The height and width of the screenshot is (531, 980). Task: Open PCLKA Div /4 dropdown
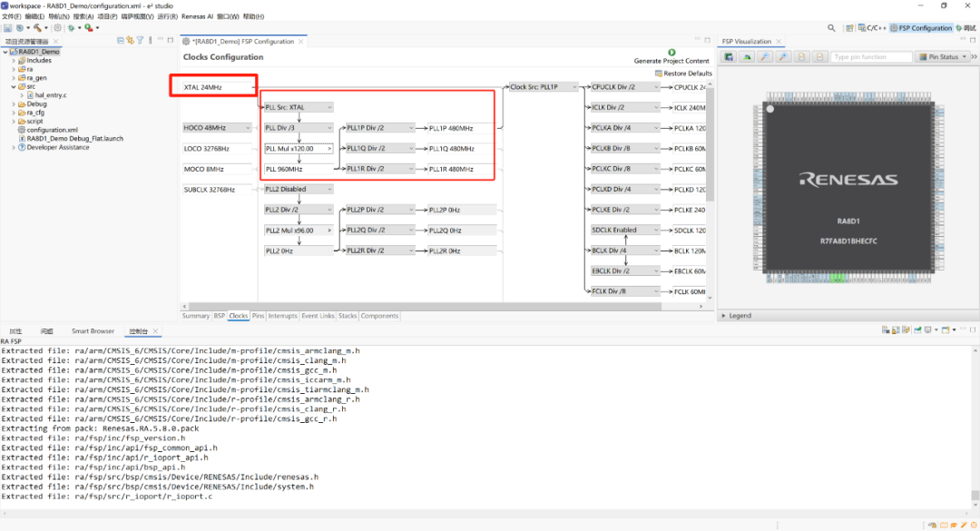[625, 128]
